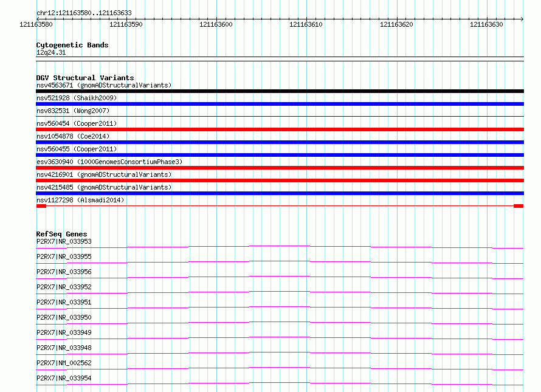541x392 pixels.
Task: Click the black bar of nsv4563671
Action: click(x=280, y=91)
